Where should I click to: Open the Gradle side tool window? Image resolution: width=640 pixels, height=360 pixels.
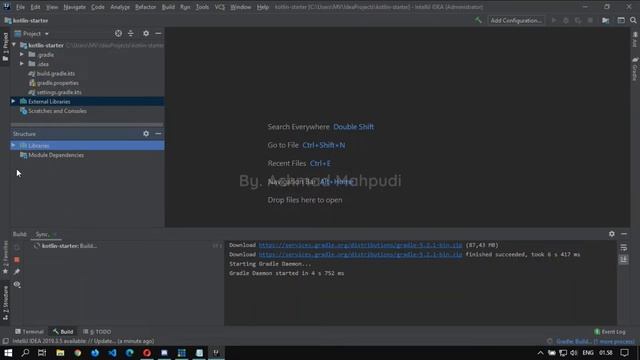click(635, 69)
